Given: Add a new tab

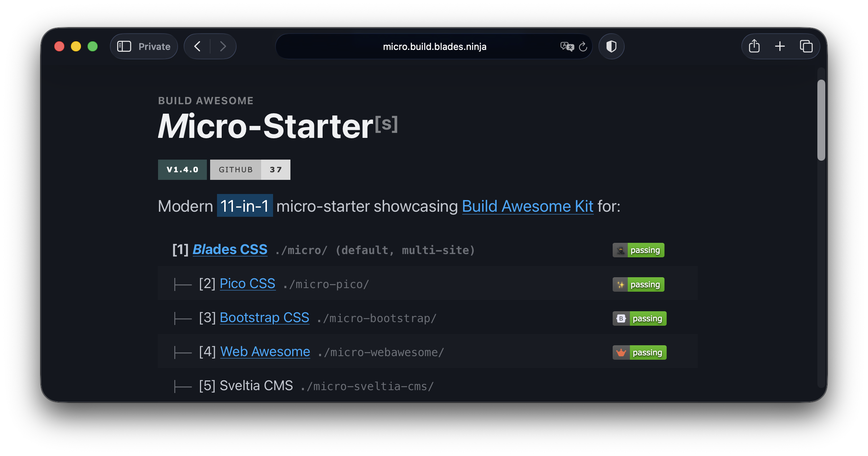Looking at the screenshot, I should 780,46.
